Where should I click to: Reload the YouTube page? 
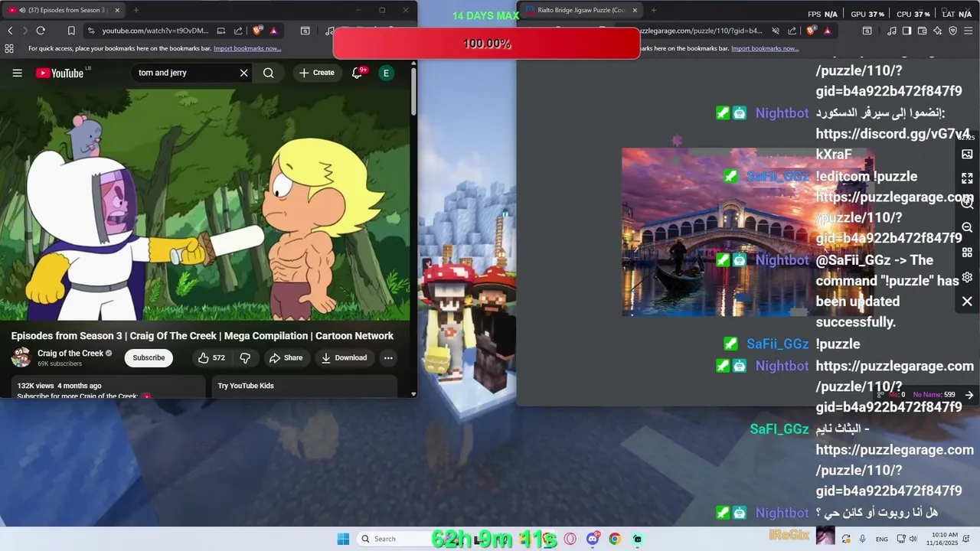point(41,31)
